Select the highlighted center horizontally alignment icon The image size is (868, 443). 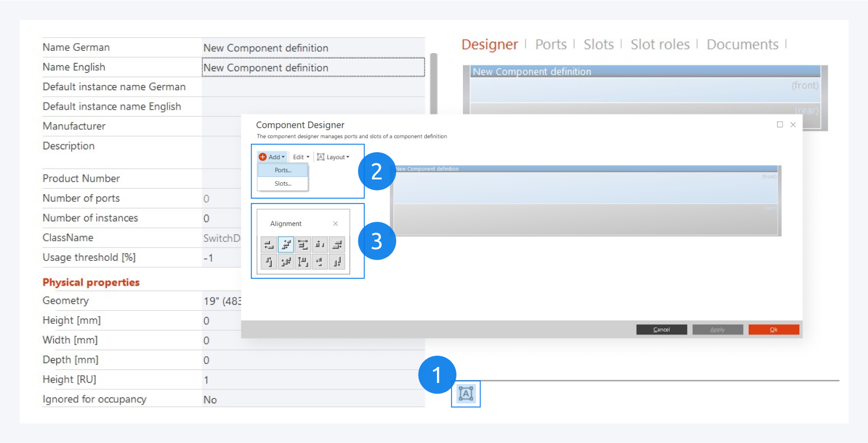point(286,245)
